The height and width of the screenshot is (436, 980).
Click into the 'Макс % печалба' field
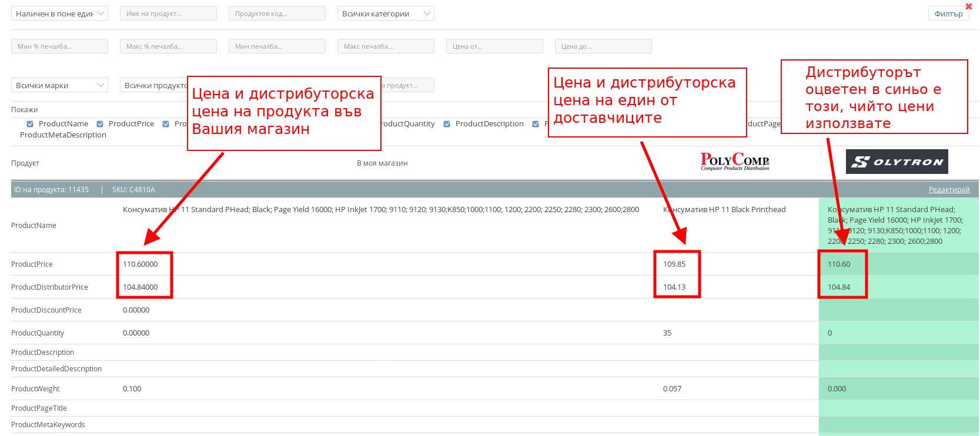point(168,46)
